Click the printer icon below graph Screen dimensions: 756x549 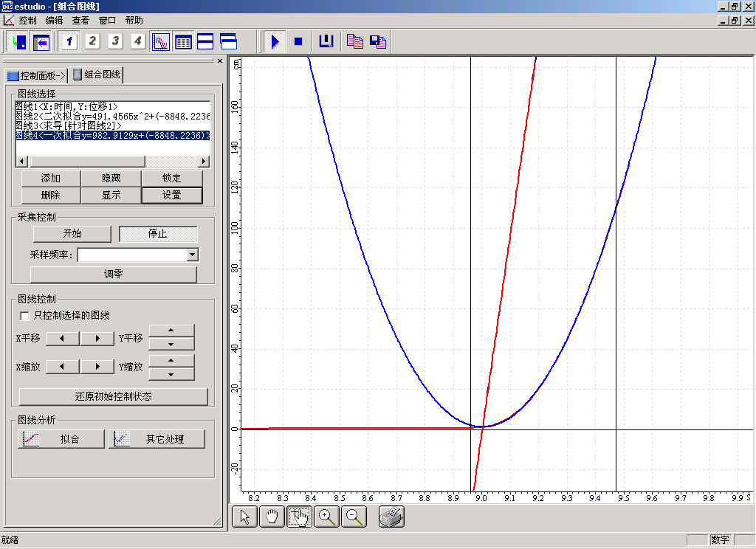[392, 517]
